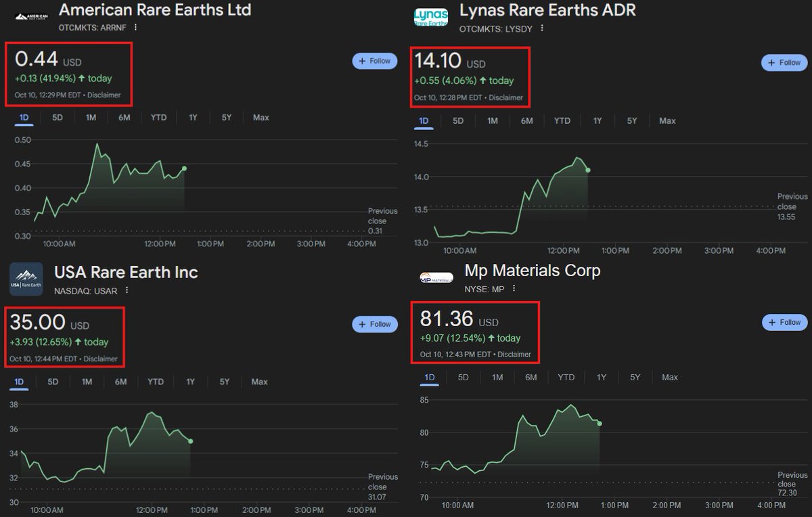Select YTD tab on Mp Materials chart
Screen dimensions: 812x517
(x=566, y=378)
